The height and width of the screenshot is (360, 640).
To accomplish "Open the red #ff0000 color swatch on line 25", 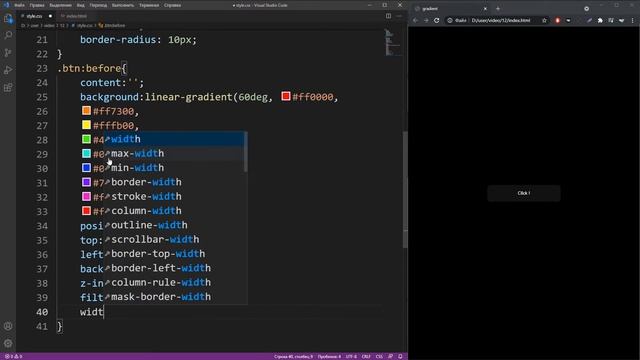I will pos(286,96).
